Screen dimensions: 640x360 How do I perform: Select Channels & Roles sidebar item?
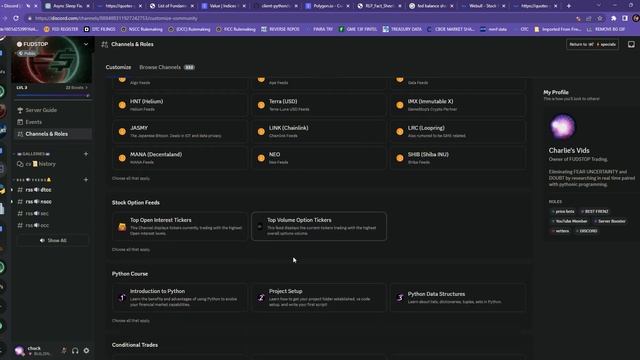[53, 134]
